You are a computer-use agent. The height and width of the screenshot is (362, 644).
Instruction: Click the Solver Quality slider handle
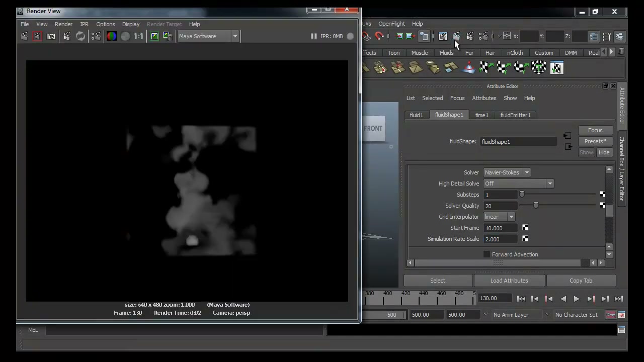click(536, 205)
